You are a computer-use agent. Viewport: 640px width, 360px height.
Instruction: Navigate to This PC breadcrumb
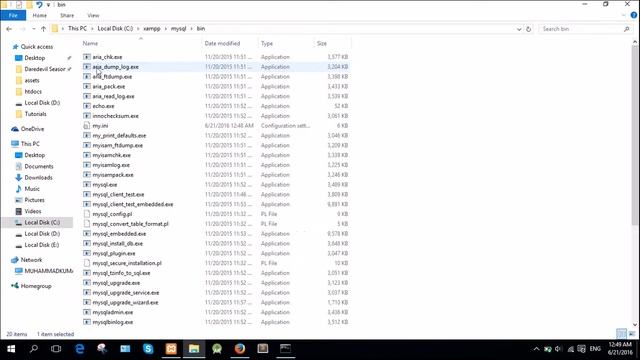(x=78, y=29)
